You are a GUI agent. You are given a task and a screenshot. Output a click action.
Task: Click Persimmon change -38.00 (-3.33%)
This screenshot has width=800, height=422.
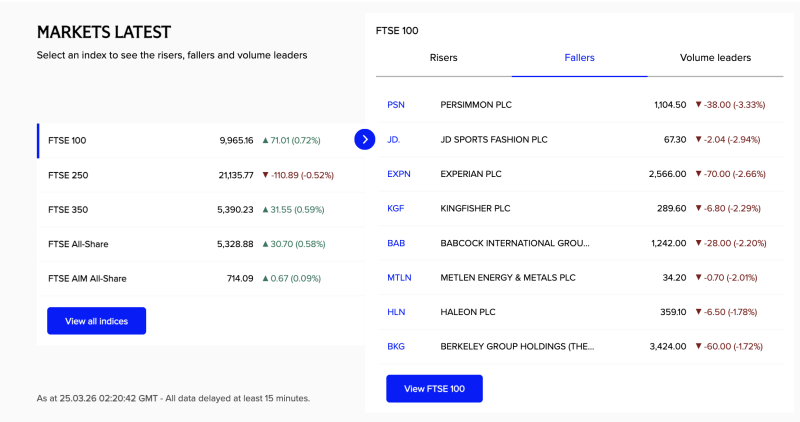(730, 105)
